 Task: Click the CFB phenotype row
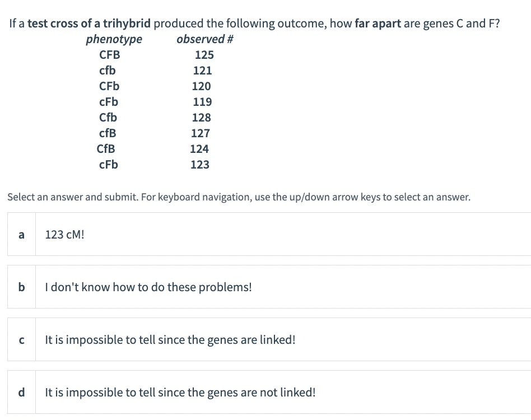109,54
